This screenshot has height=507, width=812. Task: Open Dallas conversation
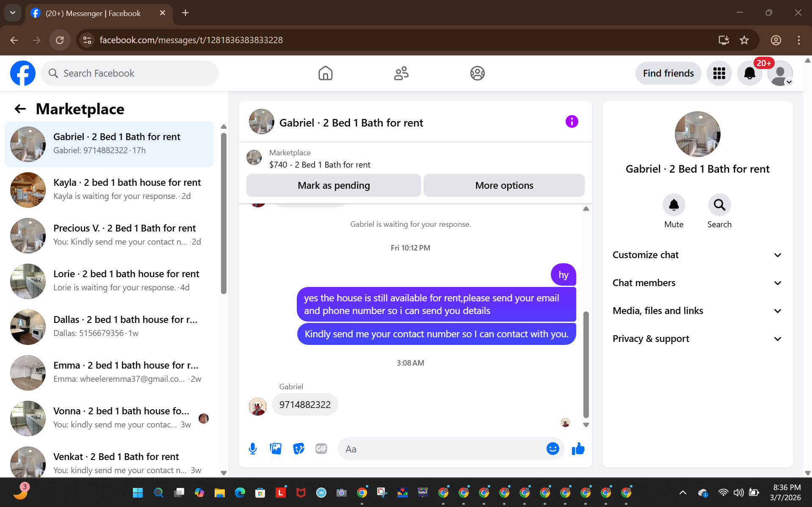109,327
